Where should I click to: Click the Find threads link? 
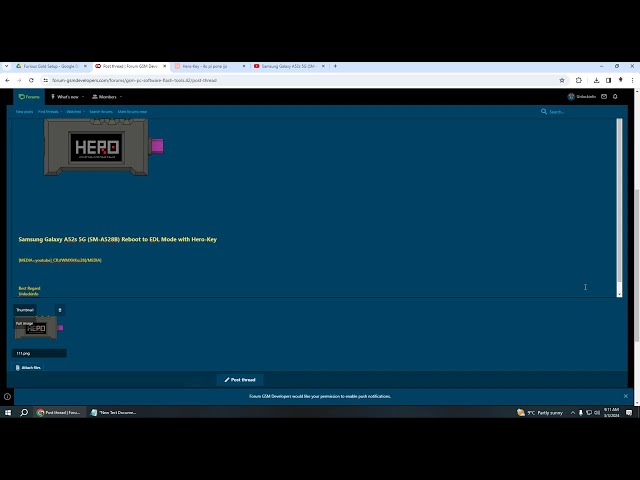point(48,112)
